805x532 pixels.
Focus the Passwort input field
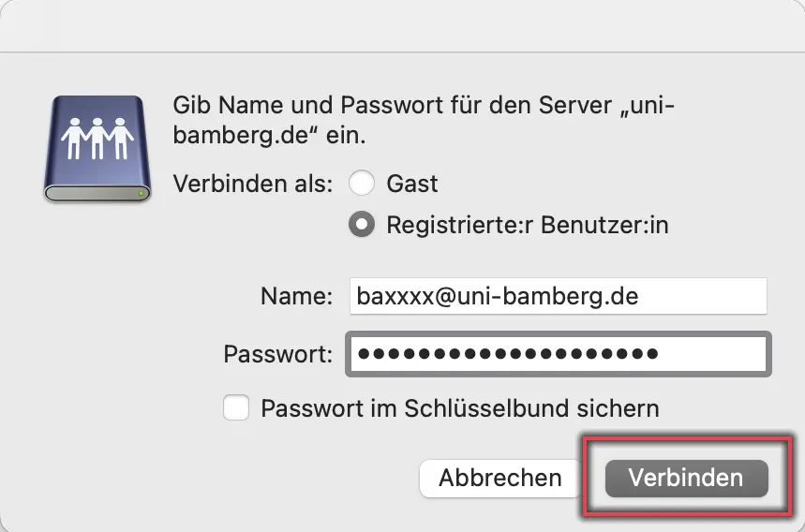click(558, 354)
